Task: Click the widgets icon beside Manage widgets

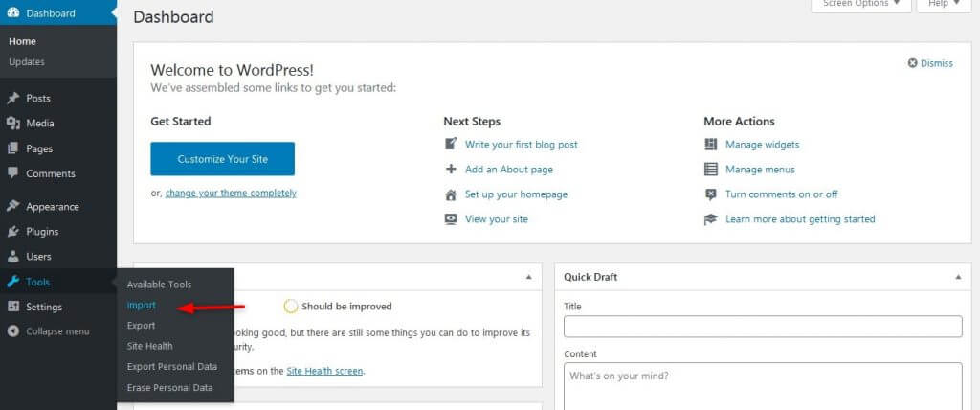Action: point(711,144)
